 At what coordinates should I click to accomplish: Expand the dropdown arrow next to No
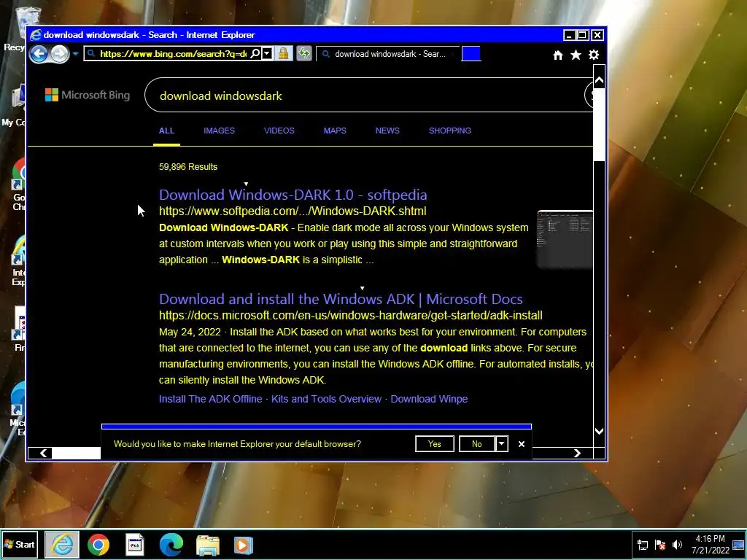tap(502, 444)
